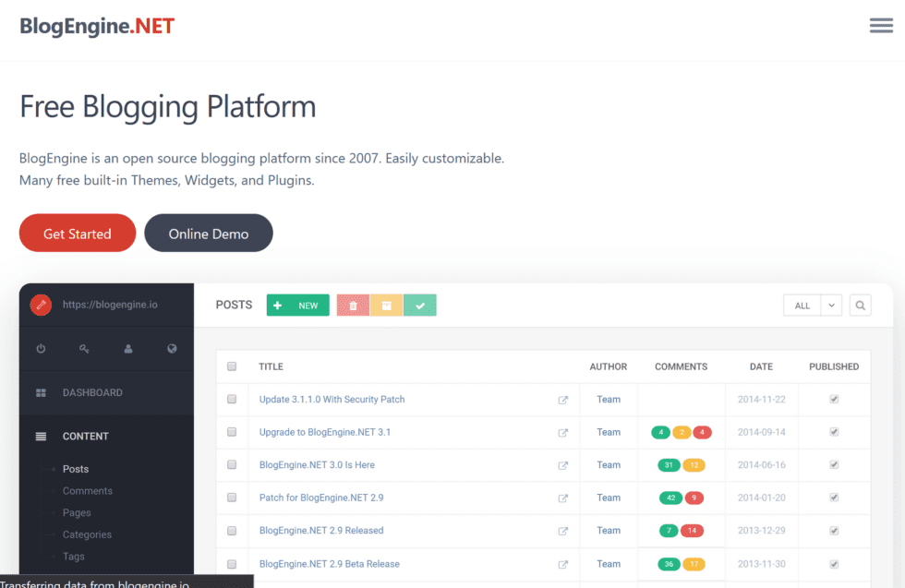Click the Online Demo button
Image resolution: width=905 pixels, height=588 pixels.
point(209,234)
